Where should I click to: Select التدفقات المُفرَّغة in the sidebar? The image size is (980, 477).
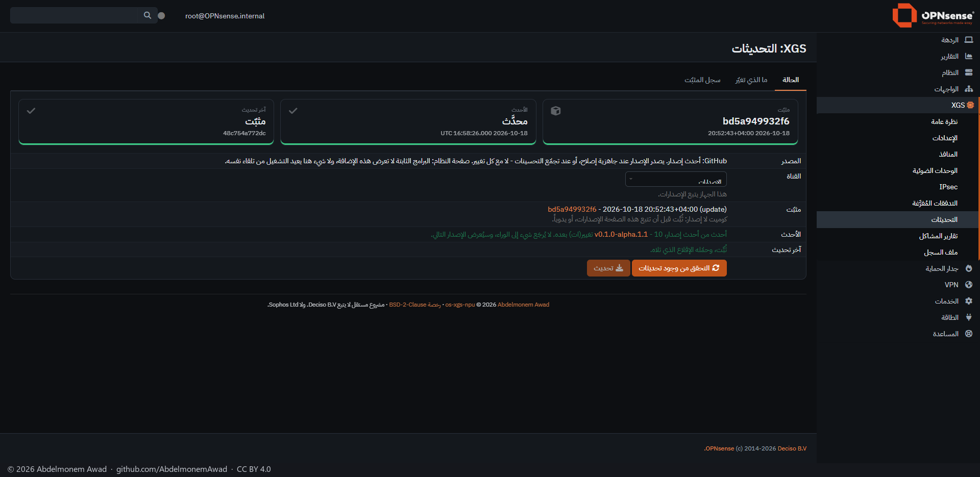[x=935, y=203]
